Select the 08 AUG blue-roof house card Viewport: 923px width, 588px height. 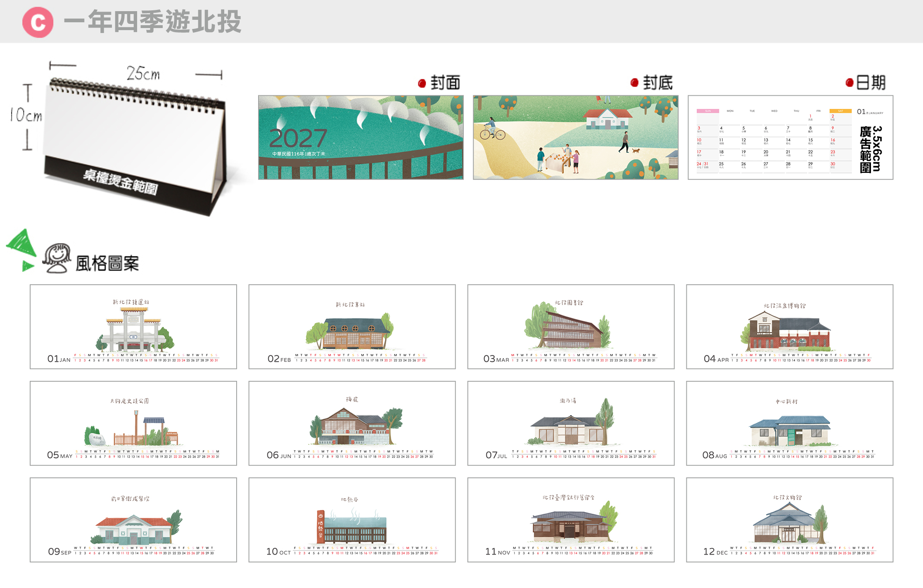pos(790,423)
